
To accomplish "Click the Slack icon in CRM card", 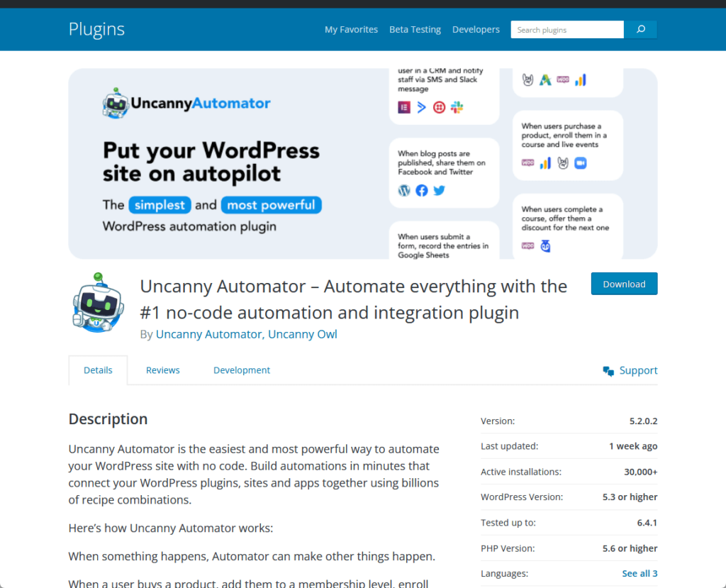I will click(457, 108).
